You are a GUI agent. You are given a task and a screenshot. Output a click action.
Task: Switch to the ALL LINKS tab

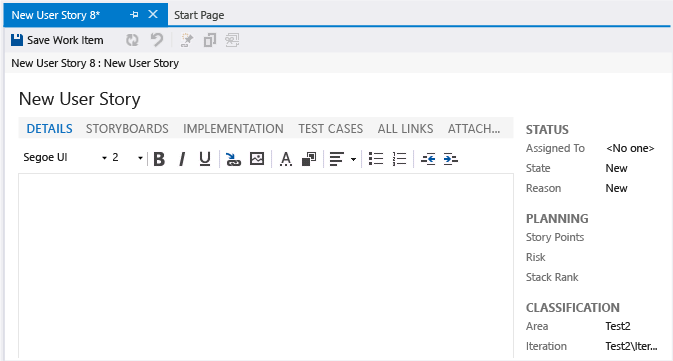[405, 129]
